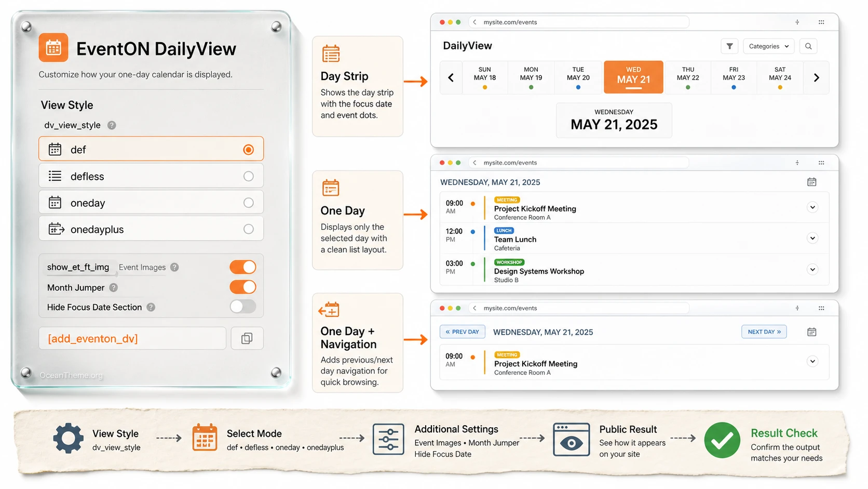868x489 pixels.
Task: Click the Public Result eye icon
Action: (571, 440)
